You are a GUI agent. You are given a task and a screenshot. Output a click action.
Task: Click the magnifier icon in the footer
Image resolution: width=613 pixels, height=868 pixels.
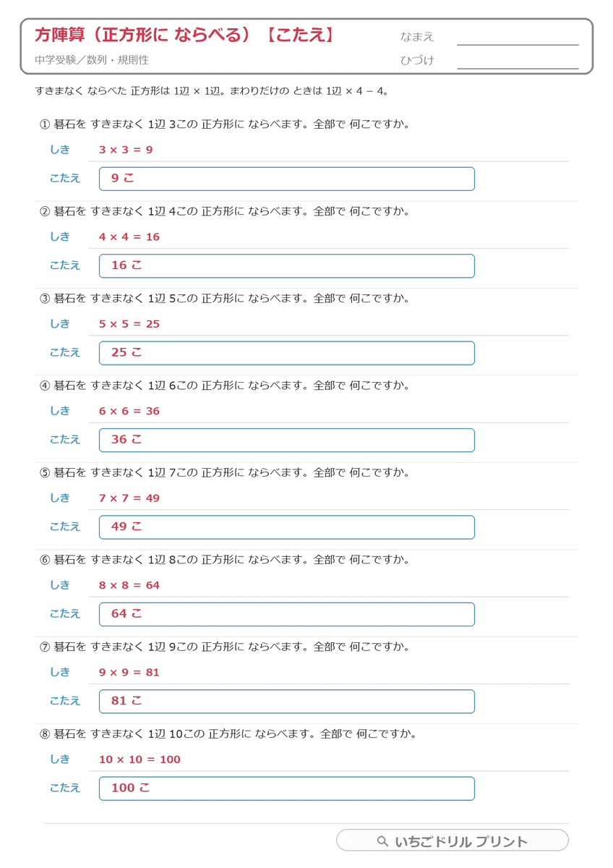(x=383, y=841)
